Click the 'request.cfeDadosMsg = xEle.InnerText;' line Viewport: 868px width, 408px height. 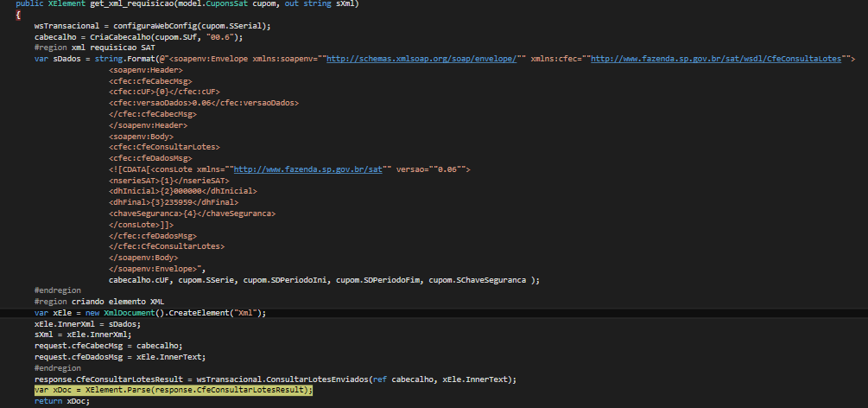(120, 357)
